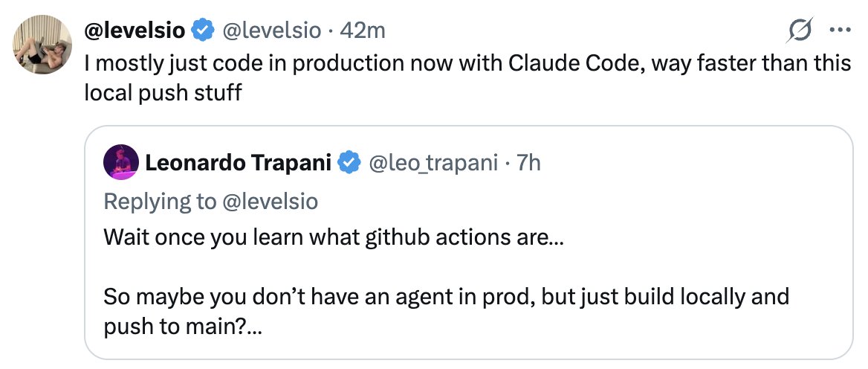Click the 'local push stuff' tweet line

click(x=163, y=95)
